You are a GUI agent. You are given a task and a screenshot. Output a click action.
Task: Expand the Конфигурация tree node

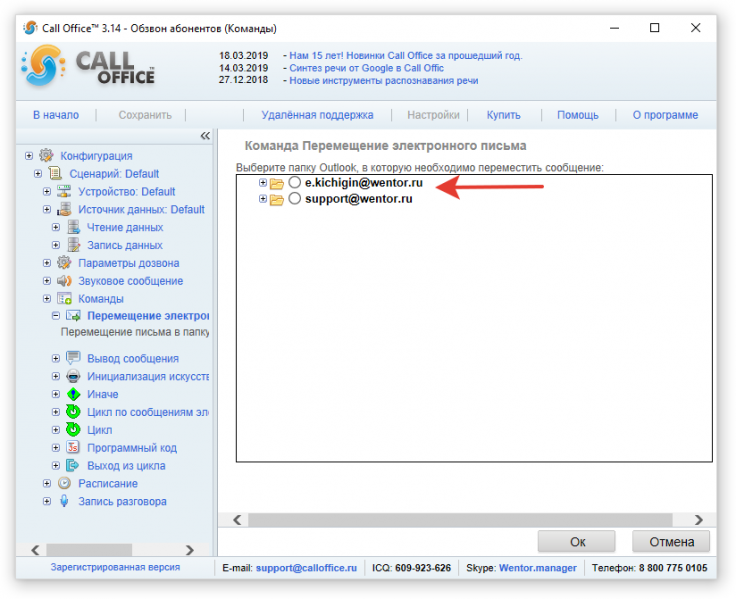(29, 155)
